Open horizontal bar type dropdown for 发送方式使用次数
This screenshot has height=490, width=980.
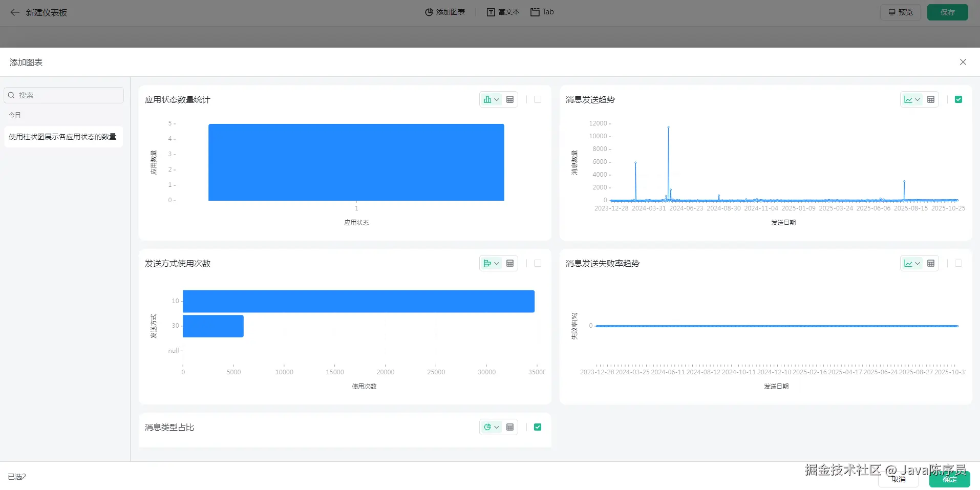pyautogui.click(x=491, y=263)
